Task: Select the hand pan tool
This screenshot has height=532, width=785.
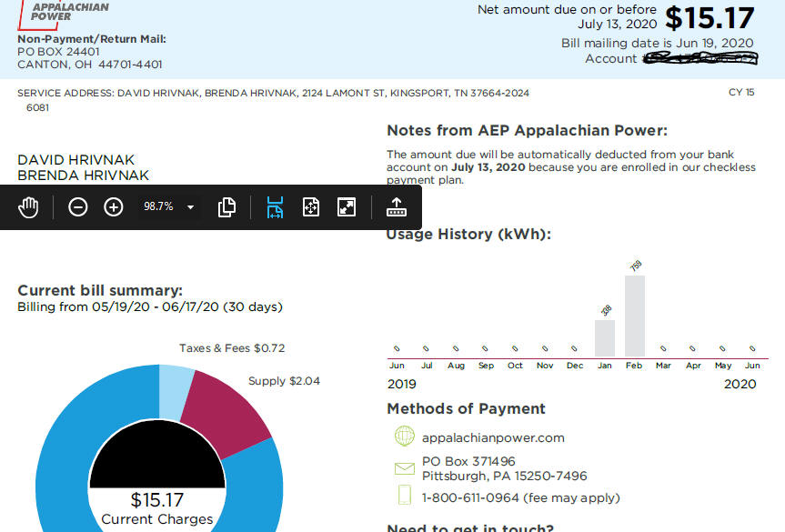Action: (28, 207)
